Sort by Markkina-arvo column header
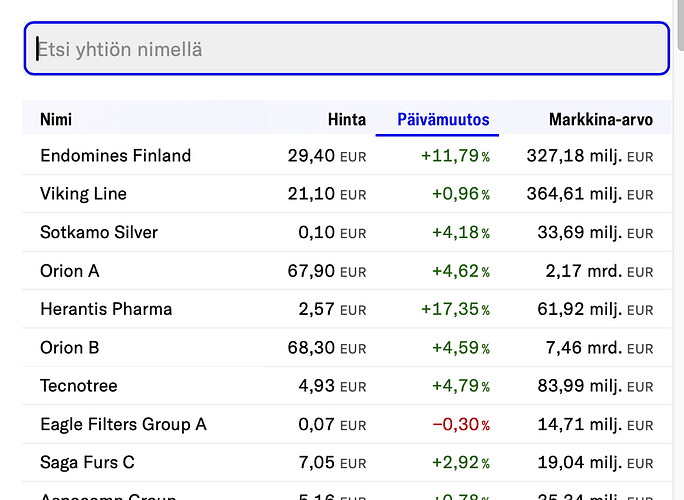Screen dimensions: 684x500 600,120
